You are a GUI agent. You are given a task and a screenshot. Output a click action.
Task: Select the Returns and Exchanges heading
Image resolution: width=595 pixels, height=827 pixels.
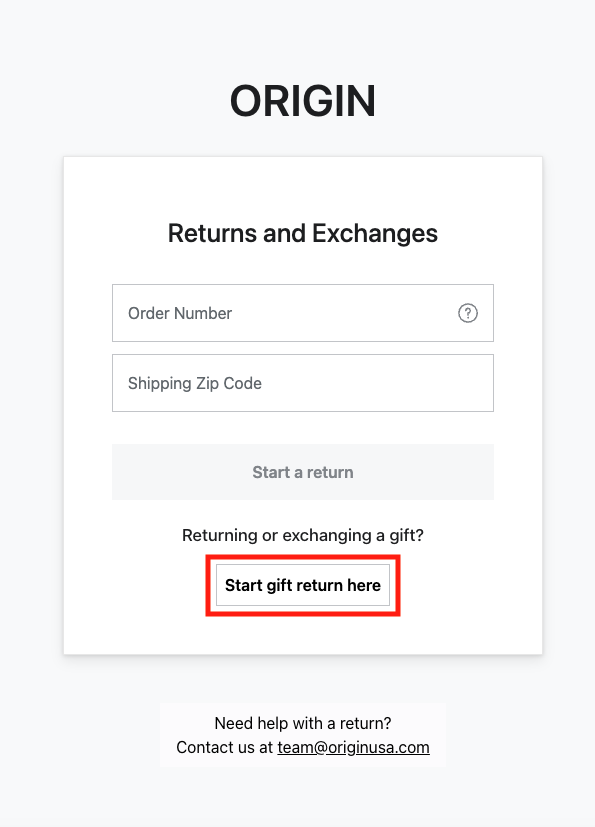pyautogui.click(x=303, y=233)
